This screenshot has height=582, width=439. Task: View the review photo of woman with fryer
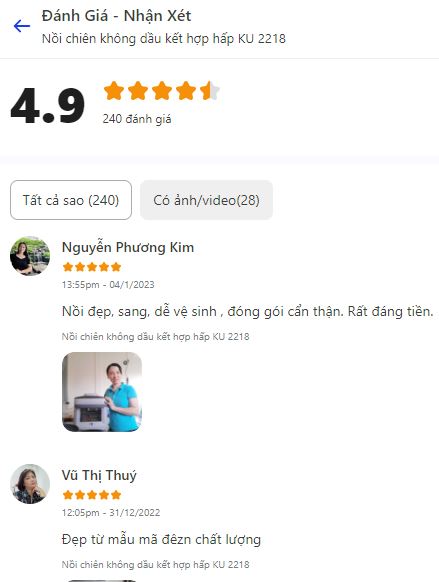[x=102, y=392]
